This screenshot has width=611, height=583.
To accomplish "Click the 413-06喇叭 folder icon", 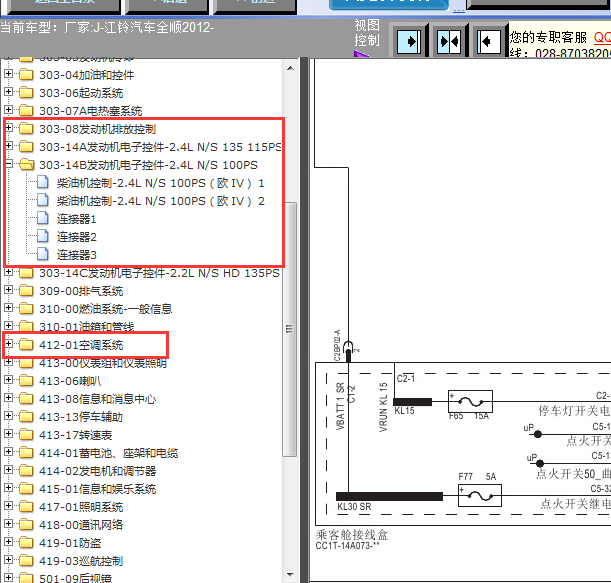I will point(26,380).
